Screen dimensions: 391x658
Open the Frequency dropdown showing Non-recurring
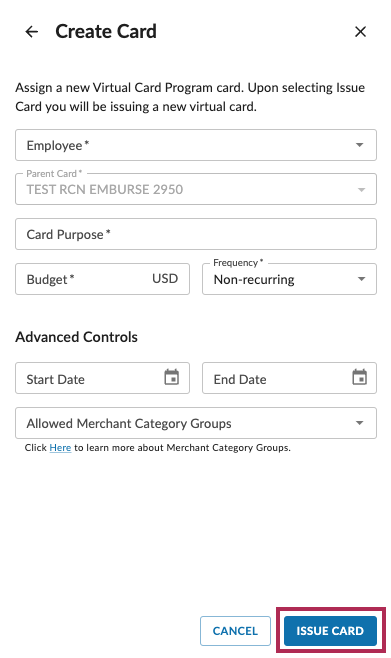point(289,279)
